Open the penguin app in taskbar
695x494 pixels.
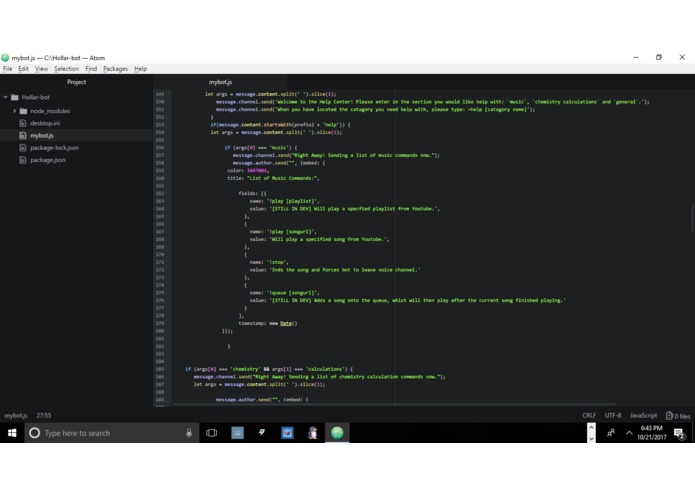(x=312, y=433)
